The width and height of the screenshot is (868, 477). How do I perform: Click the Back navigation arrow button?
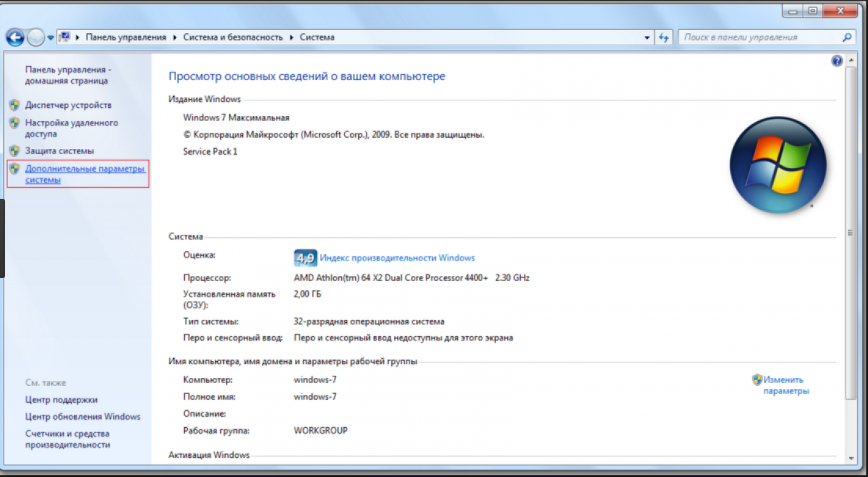[15, 37]
